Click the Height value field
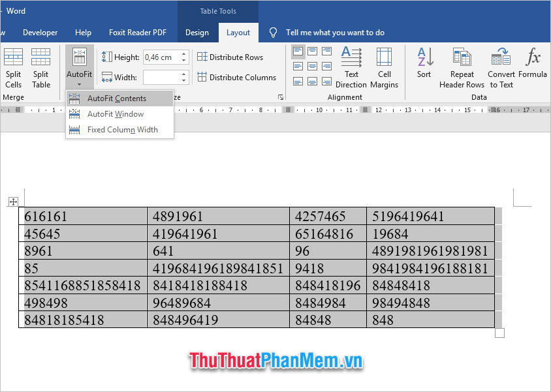 162,57
